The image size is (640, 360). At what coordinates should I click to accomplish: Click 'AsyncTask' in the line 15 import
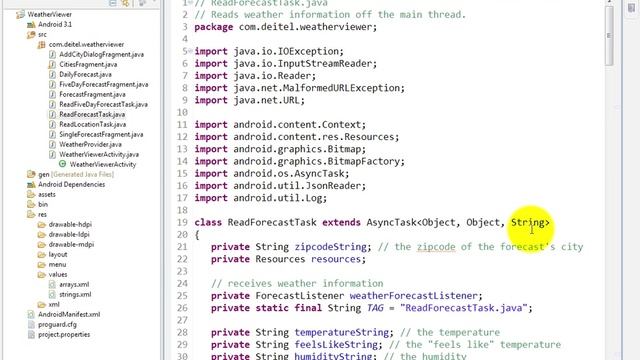[x=319, y=173]
